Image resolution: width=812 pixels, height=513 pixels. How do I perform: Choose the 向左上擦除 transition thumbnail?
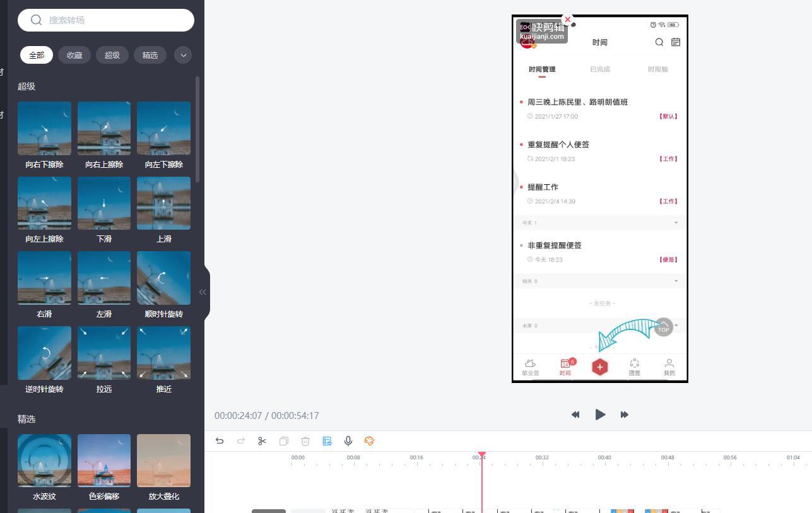(x=44, y=203)
